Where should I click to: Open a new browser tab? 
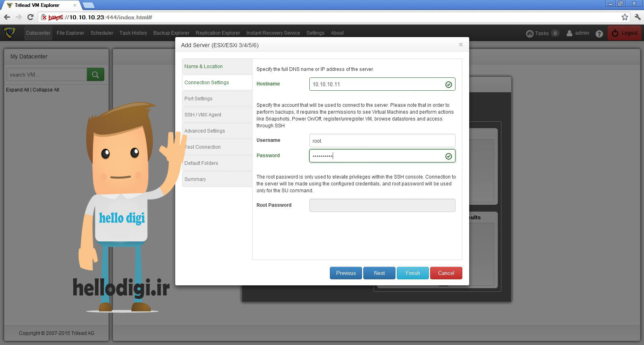pos(88,5)
